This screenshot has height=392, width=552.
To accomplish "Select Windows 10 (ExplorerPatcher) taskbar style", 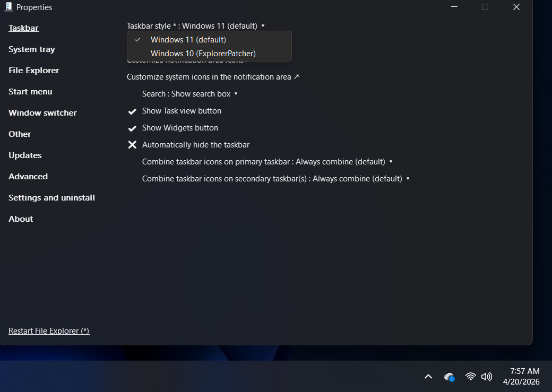I will tap(203, 53).
